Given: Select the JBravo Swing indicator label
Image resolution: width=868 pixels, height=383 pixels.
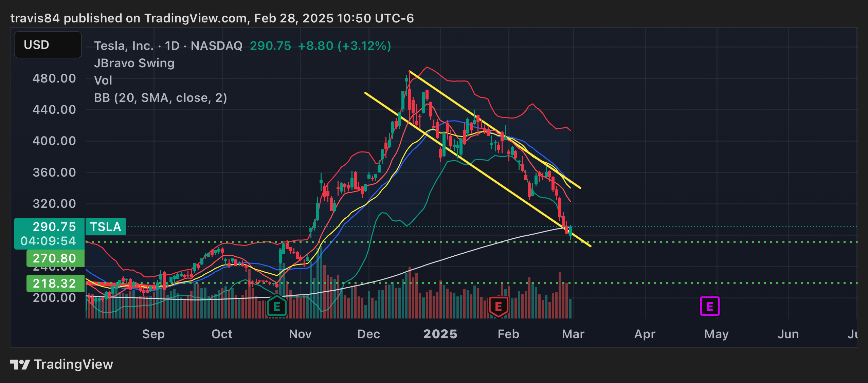Looking at the screenshot, I should coord(134,63).
